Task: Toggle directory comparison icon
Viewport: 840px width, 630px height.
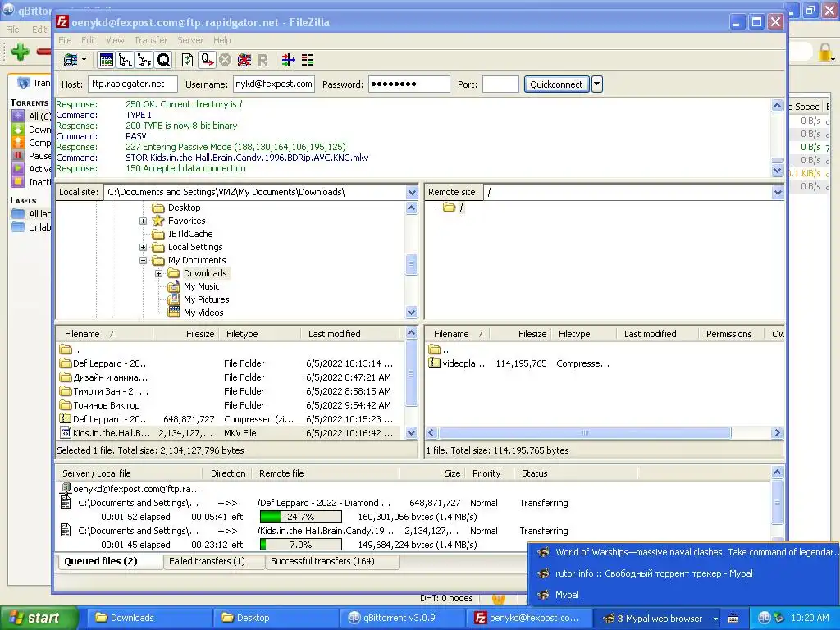Action: pyautogui.click(x=308, y=60)
